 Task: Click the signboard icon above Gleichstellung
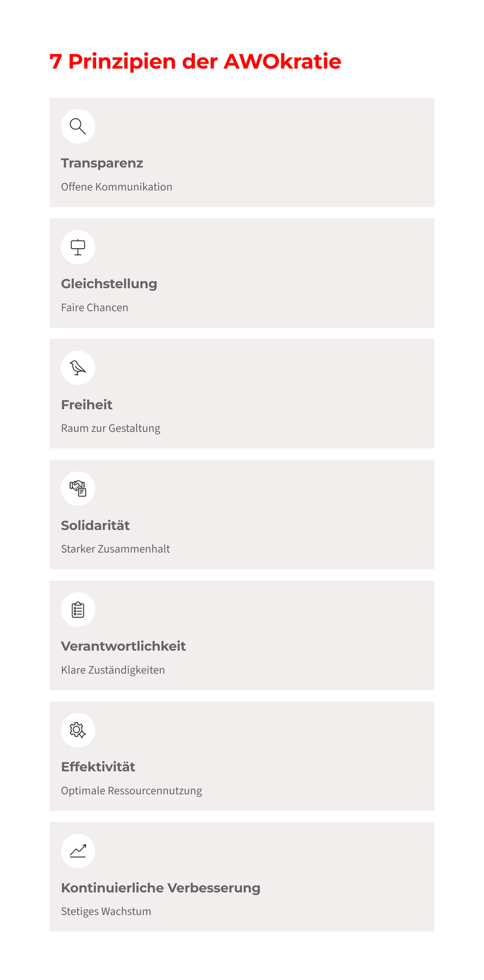pyautogui.click(x=78, y=247)
